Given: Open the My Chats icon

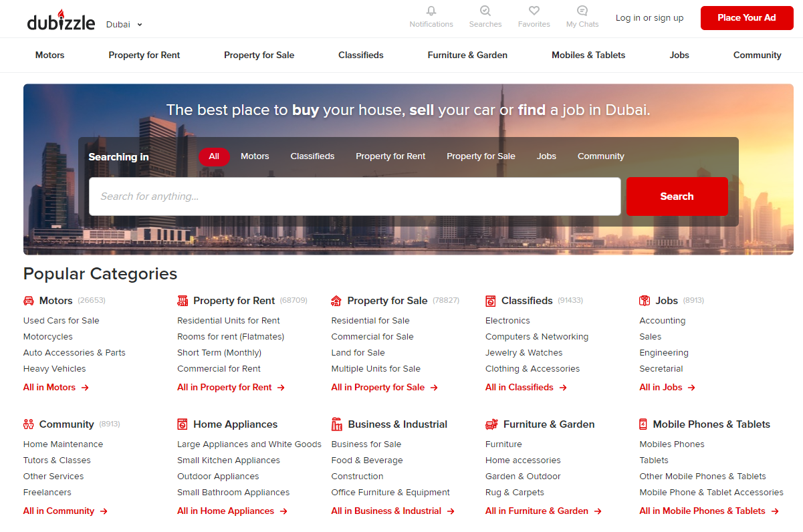Looking at the screenshot, I should tap(582, 11).
